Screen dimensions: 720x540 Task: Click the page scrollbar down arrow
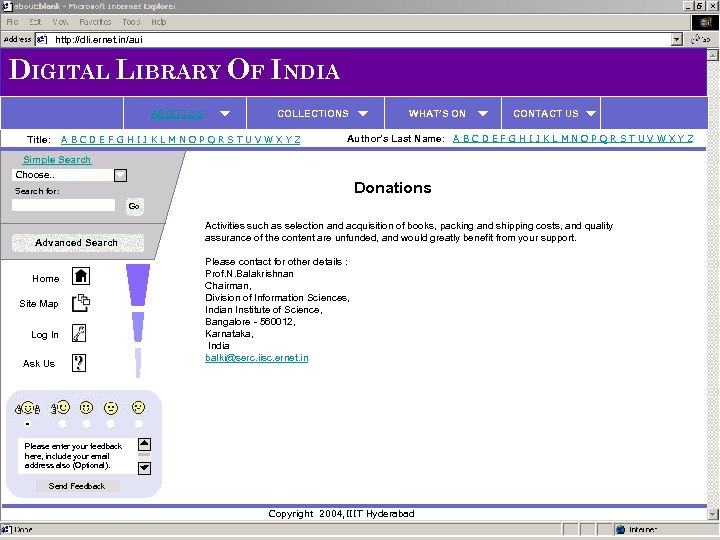(x=713, y=514)
